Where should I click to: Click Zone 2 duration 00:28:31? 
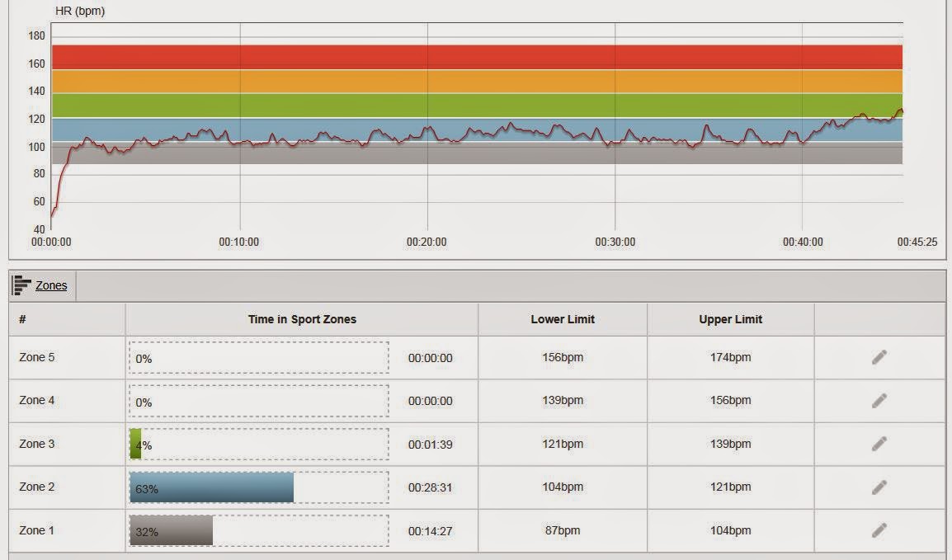[x=430, y=487]
